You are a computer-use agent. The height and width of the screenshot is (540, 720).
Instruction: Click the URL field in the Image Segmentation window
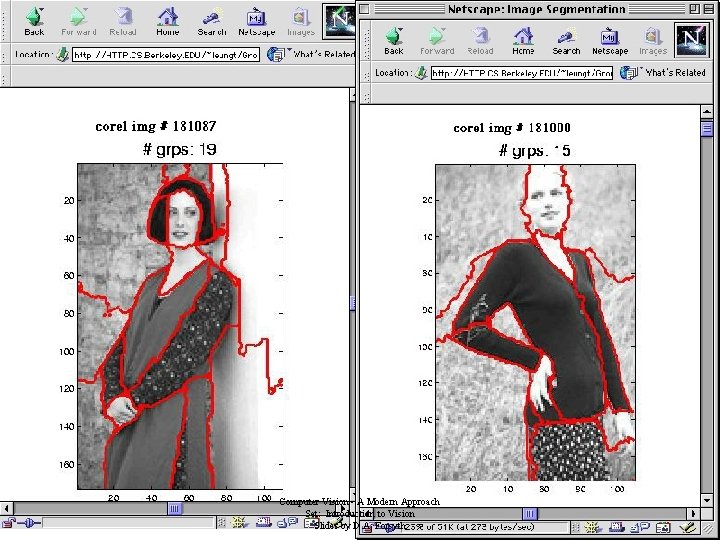522,73
